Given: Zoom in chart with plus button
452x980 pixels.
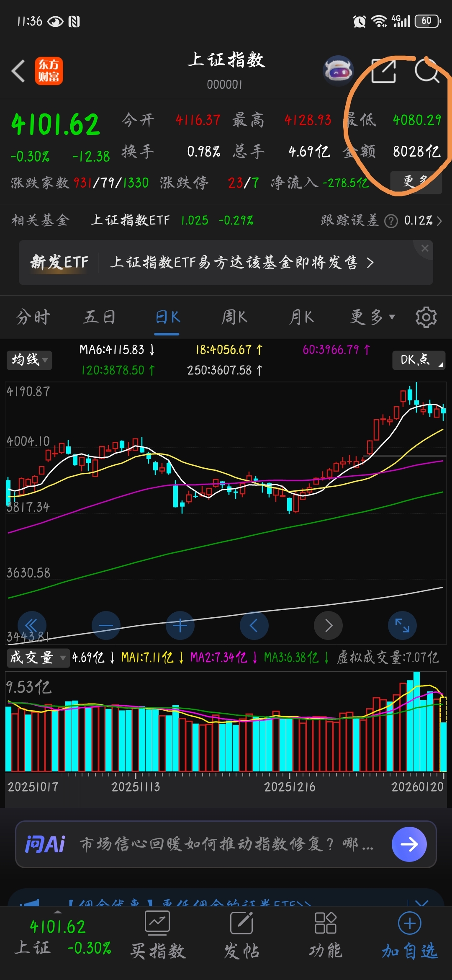Looking at the screenshot, I should 180,625.
